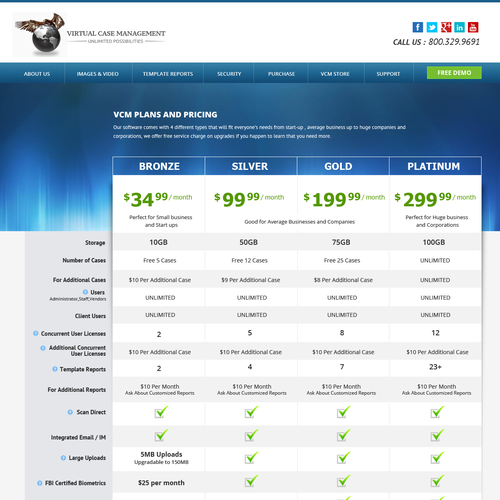The height and width of the screenshot is (500, 500).
Task: Click Bronze plan Scan Direct checkmark
Action: tap(161, 412)
